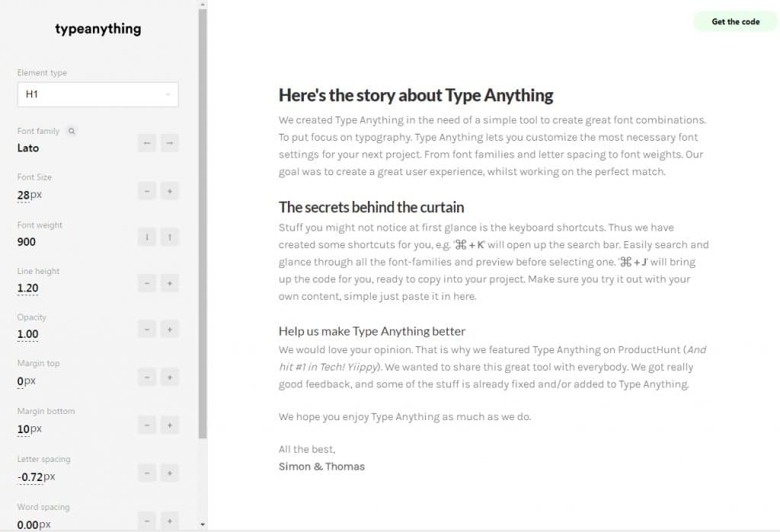Decrease margin bottom minus button
Image resolution: width=780 pixels, height=532 pixels.
(x=147, y=425)
